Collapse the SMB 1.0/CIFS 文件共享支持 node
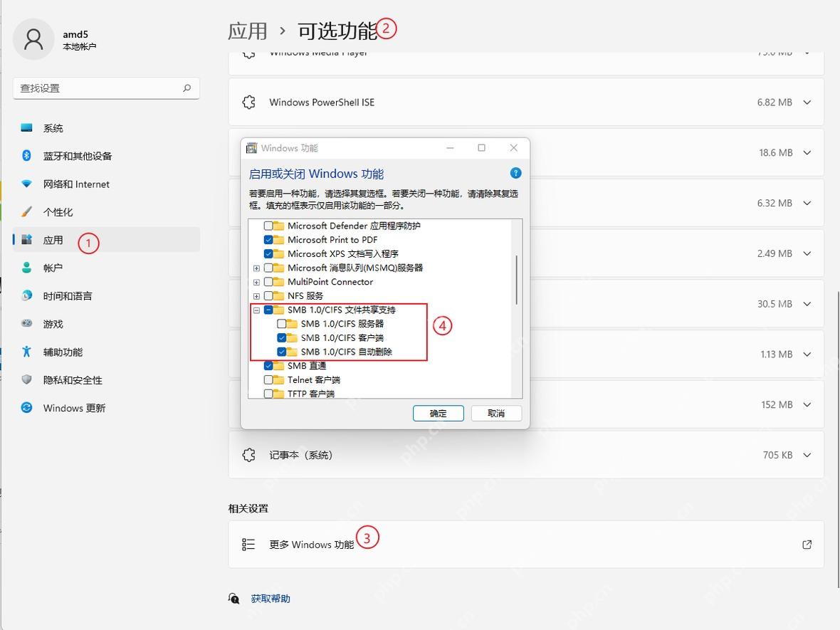 pos(256,310)
